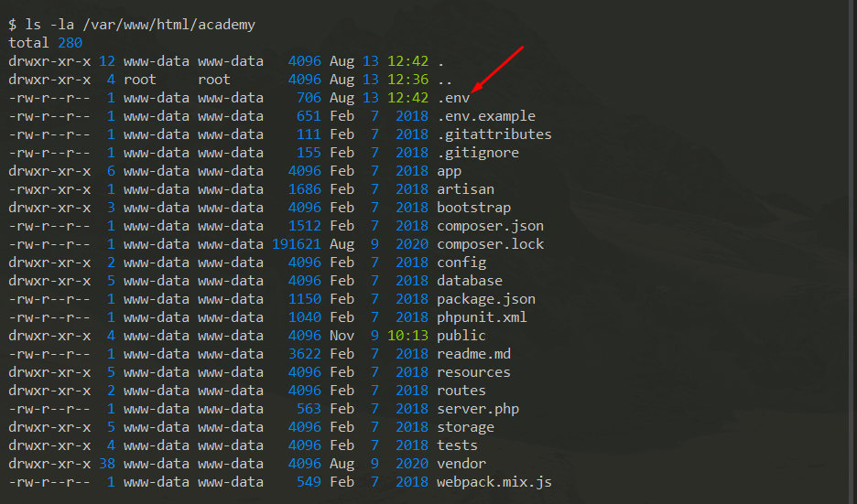Click composer.lock in the listing
This screenshot has width=857, height=504.
490,244
